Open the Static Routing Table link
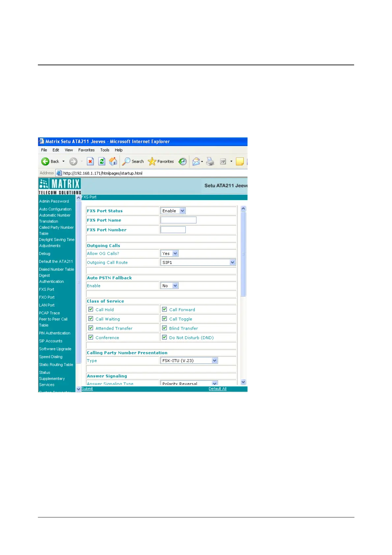 (x=56, y=365)
